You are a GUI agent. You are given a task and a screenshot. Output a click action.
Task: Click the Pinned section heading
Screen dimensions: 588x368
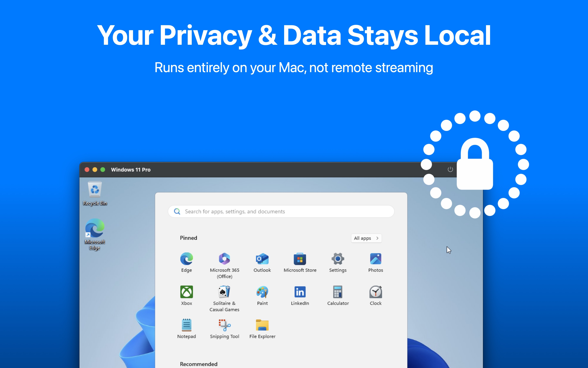click(x=188, y=238)
